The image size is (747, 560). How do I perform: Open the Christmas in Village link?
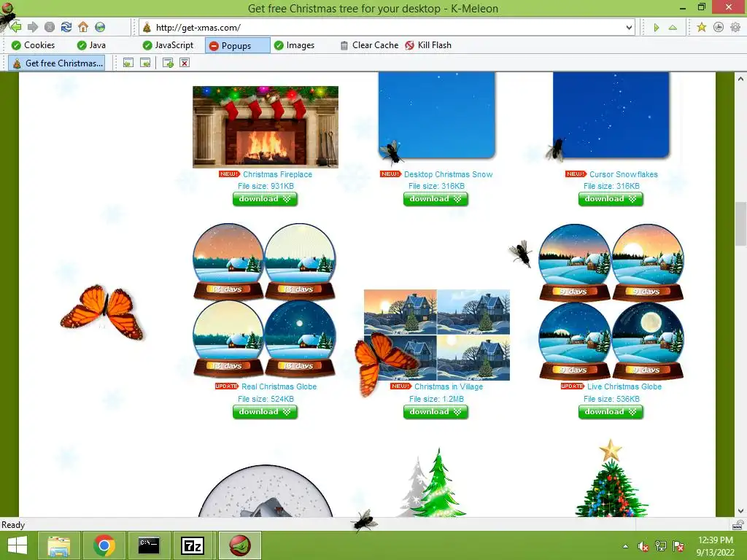point(449,386)
